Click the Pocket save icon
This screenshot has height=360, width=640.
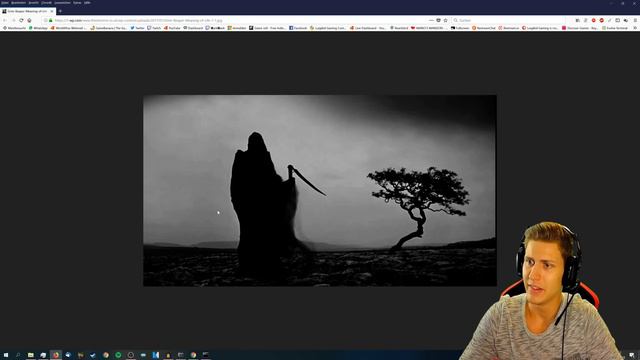click(438, 20)
